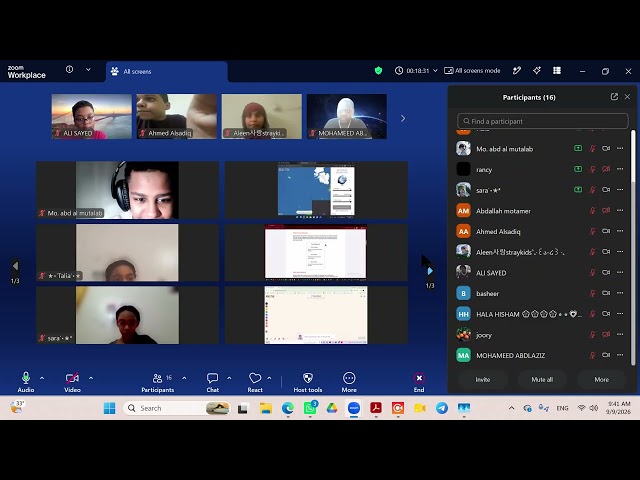Open Host tools shield
Image resolution: width=640 pixels, height=480 pixels.
tap(308, 382)
